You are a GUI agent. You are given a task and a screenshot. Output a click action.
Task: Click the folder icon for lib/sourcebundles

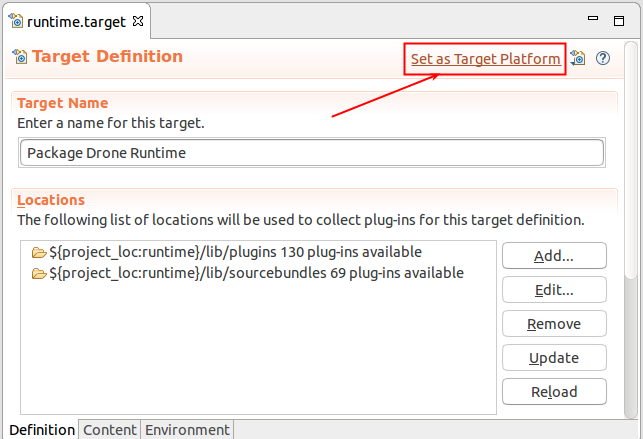[39, 273]
